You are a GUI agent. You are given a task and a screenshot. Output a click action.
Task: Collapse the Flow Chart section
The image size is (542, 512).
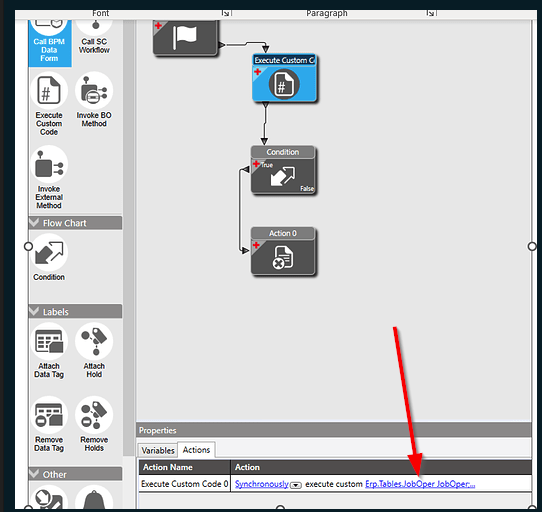coord(34,222)
